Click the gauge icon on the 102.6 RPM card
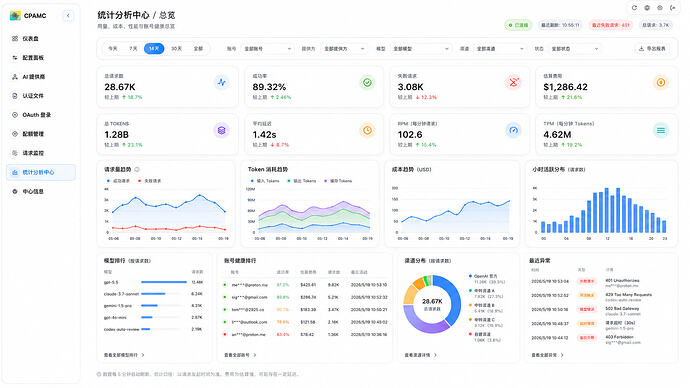The image size is (690, 388). tap(514, 130)
